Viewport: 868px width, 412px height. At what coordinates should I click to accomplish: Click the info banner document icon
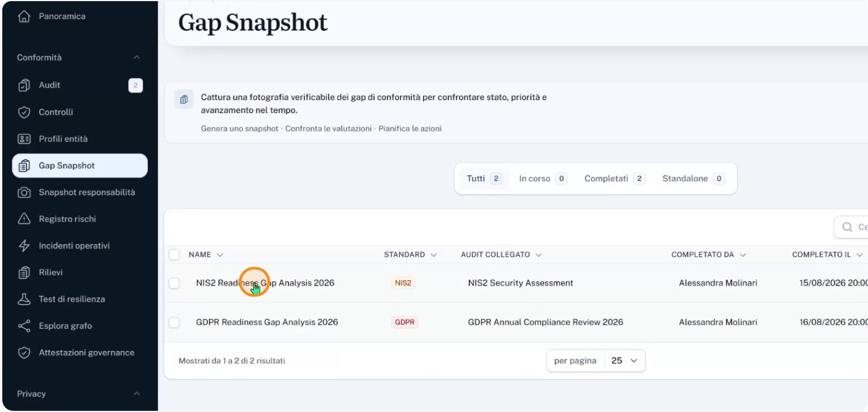click(184, 100)
